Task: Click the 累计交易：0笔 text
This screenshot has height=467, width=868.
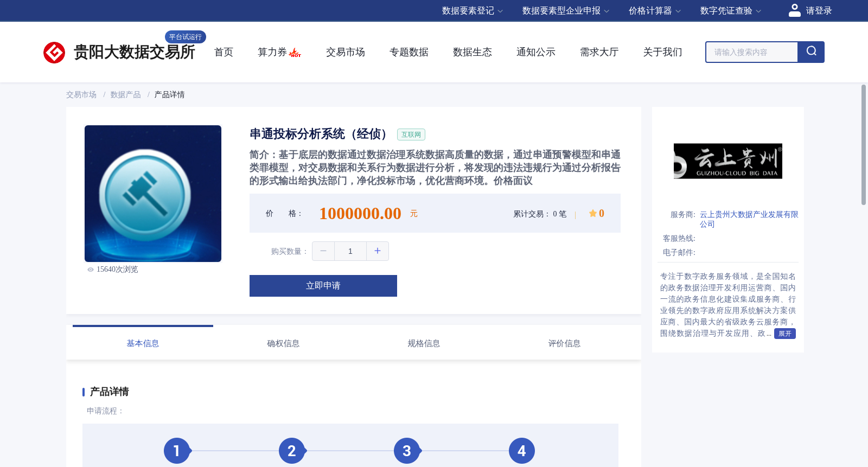Action: click(x=540, y=214)
